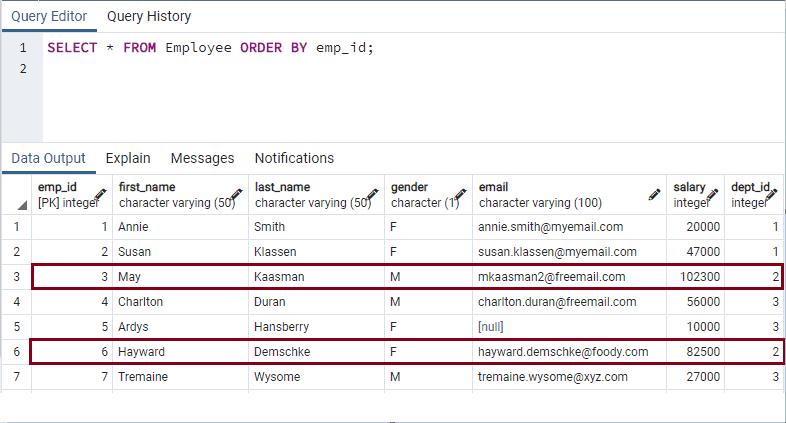786x423 pixels.
Task: Open the Query Editor tab
Action: [x=49, y=16]
